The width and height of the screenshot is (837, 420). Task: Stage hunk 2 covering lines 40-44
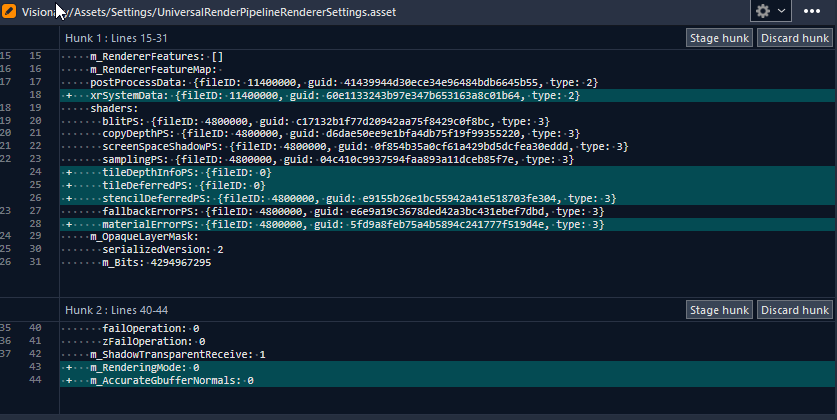718,310
